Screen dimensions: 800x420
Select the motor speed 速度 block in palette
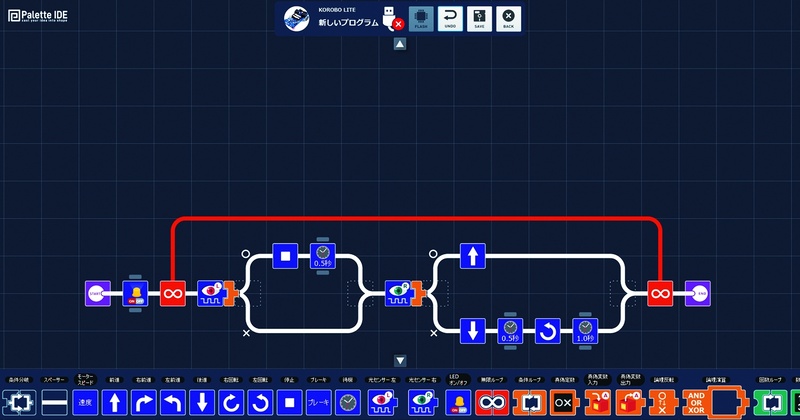click(x=85, y=402)
